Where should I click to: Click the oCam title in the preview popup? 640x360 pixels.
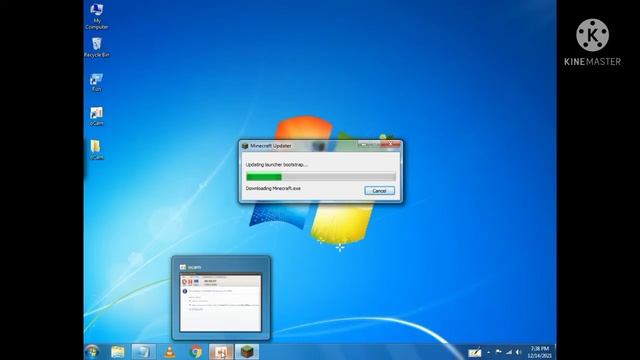click(194, 267)
